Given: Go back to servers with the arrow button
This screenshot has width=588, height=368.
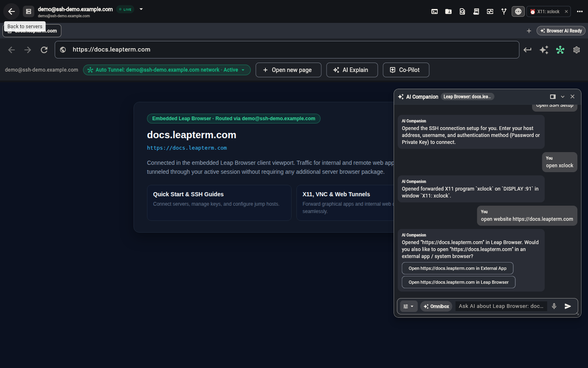Looking at the screenshot, I should 11,11.
